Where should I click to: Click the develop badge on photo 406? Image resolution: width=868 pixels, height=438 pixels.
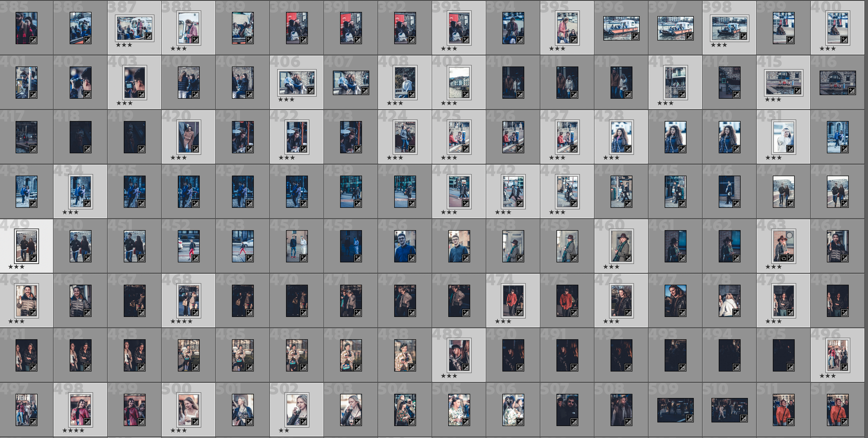(311, 91)
